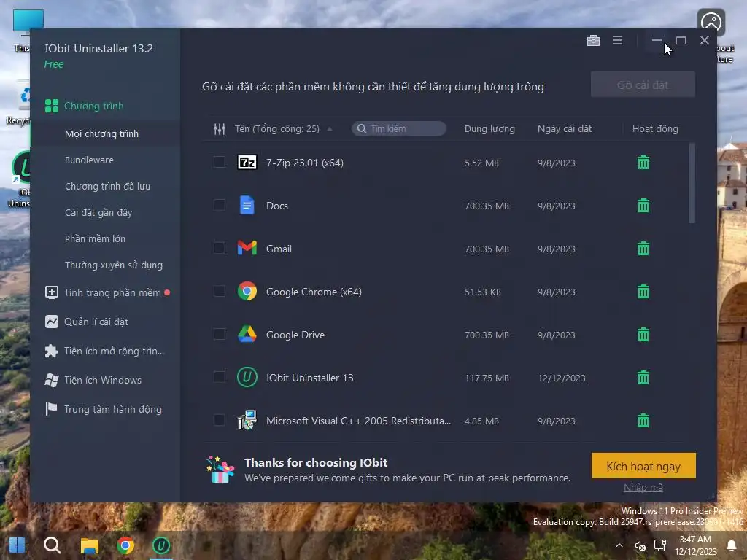
Task: Show hidden system tray icons chevron
Action: pyautogui.click(x=619, y=545)
